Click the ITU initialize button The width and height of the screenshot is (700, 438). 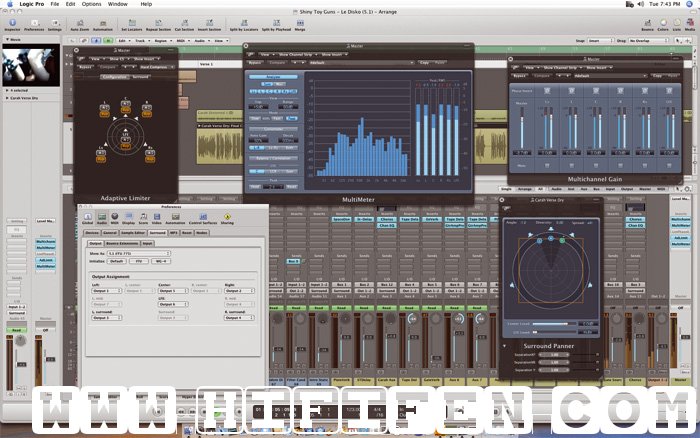click(x=139, y=261)
